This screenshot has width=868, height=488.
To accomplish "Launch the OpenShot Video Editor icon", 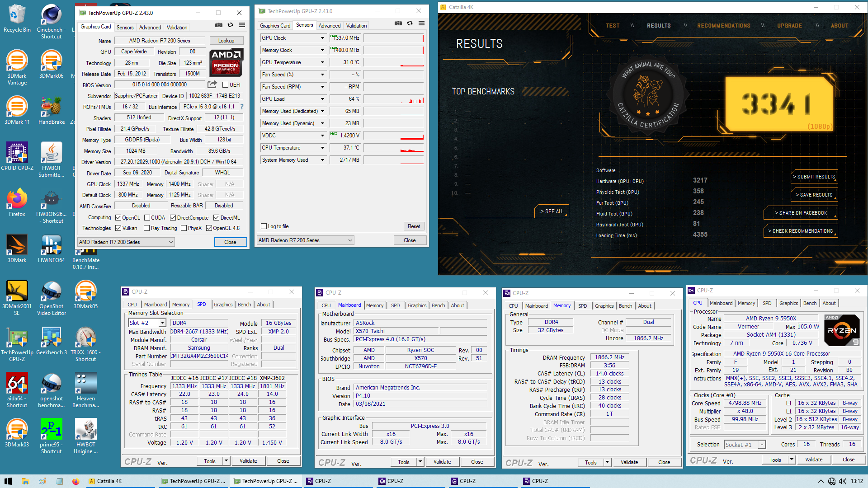I will coord(51,298).
